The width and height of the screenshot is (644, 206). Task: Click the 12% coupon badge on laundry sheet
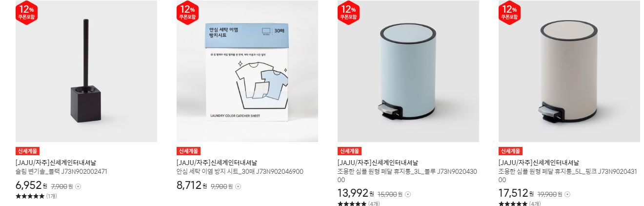(x=188, y=12)
